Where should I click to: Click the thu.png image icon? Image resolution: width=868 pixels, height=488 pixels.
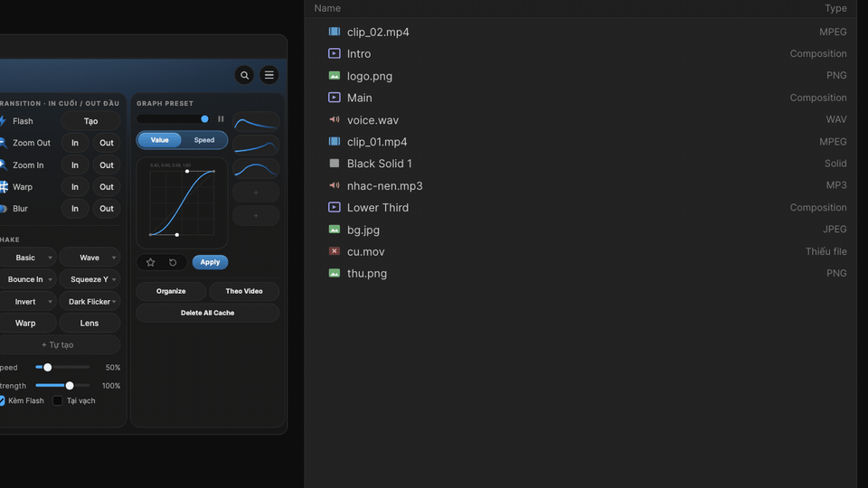click(x=335, y=273)
